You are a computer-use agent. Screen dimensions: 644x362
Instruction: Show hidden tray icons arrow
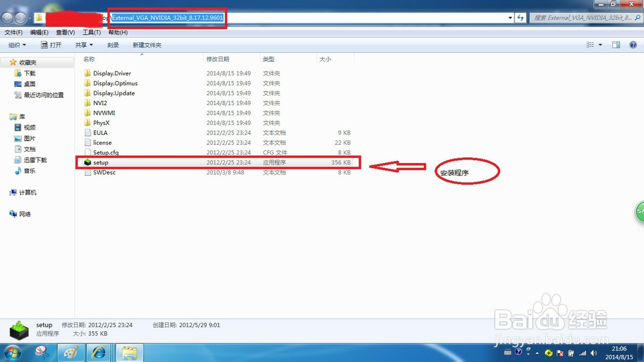coord(537,353)
